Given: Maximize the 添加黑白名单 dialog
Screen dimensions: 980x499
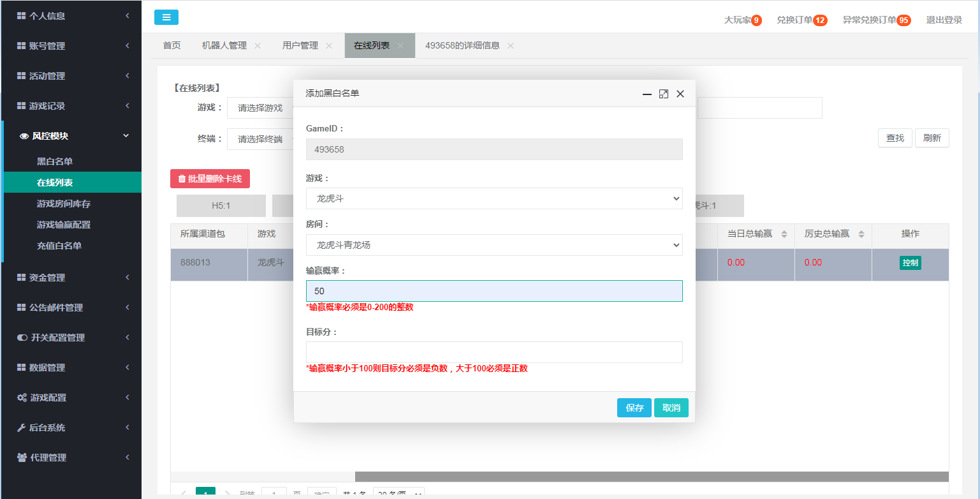Looking at the screenshot, I should [663, 94].
